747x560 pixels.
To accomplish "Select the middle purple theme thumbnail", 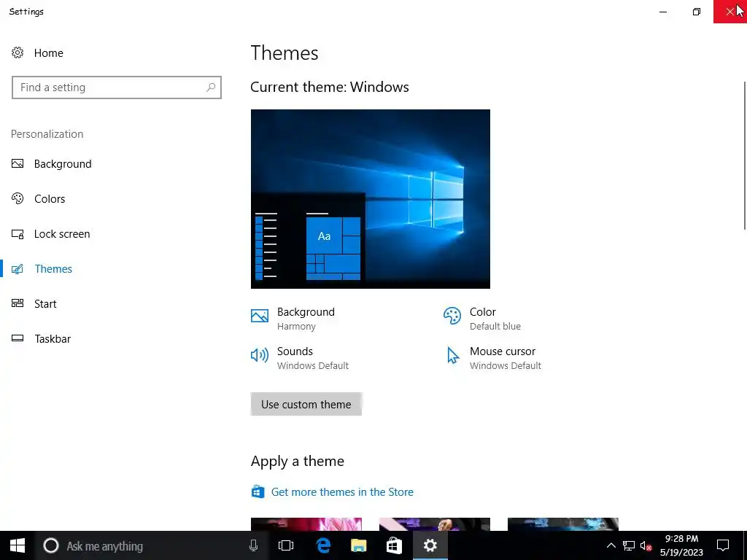I will click(x=435, y=524).
